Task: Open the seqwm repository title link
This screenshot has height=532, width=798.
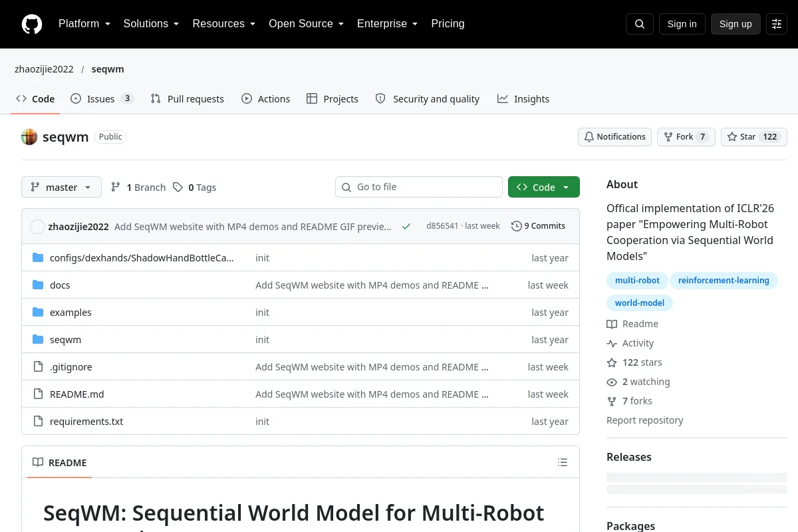Action: click(65, 137)
